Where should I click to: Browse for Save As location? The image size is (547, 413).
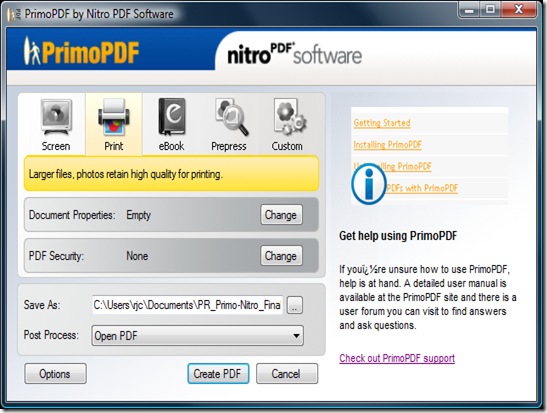click(295, 305)
